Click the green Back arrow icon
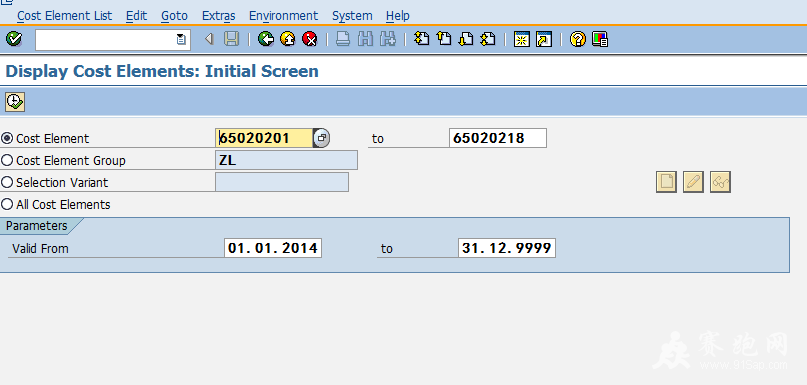 pyautogui.click(x=266, y=39)
